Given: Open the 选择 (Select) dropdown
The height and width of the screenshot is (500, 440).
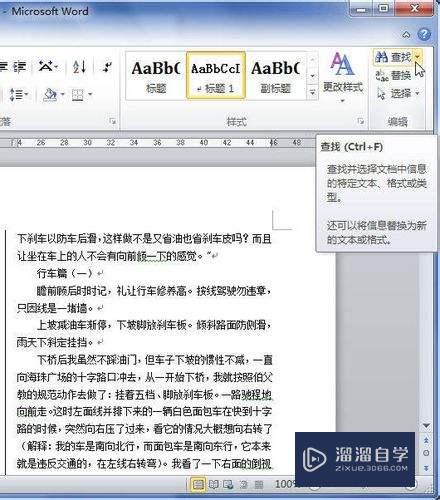Looking at the screenshot, I should pyautogui.click(x=397, y=94).
